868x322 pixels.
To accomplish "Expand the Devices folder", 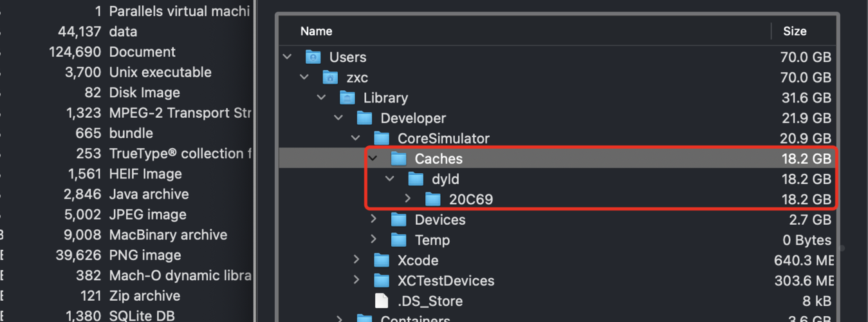I will [x=373, y=220].
